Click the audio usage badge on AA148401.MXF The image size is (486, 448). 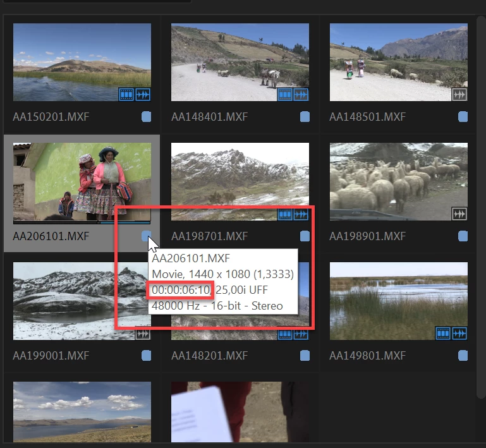tap(301, 95)
